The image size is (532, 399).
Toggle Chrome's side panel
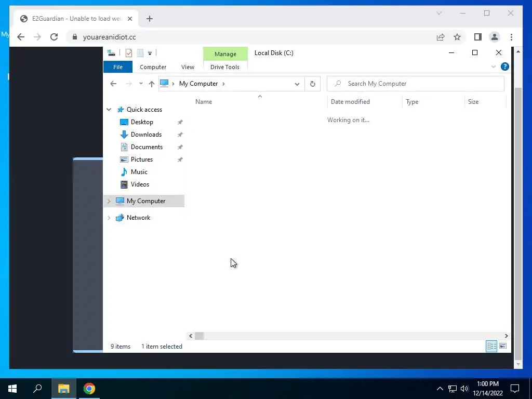[x=478, y=37]
